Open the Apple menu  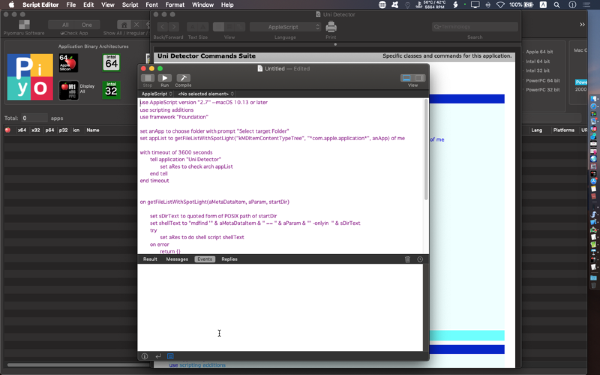click(11, 5)
